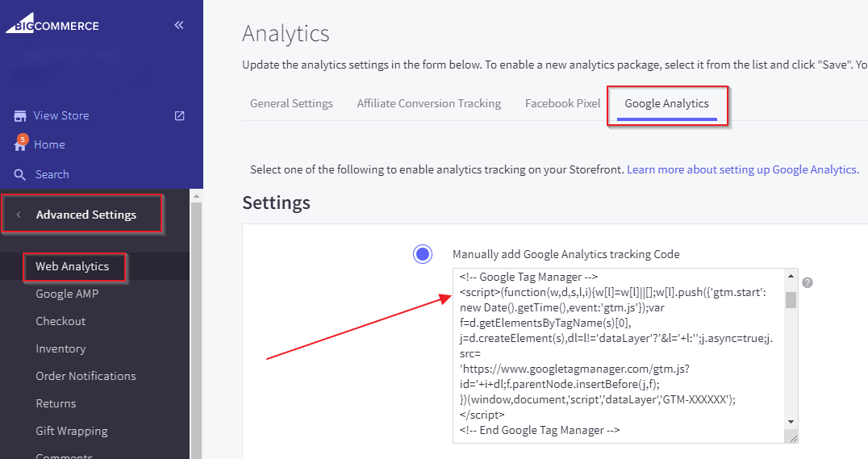Click inside the tracking code text area
868x459 pixels.
click(x=617, y=356)
